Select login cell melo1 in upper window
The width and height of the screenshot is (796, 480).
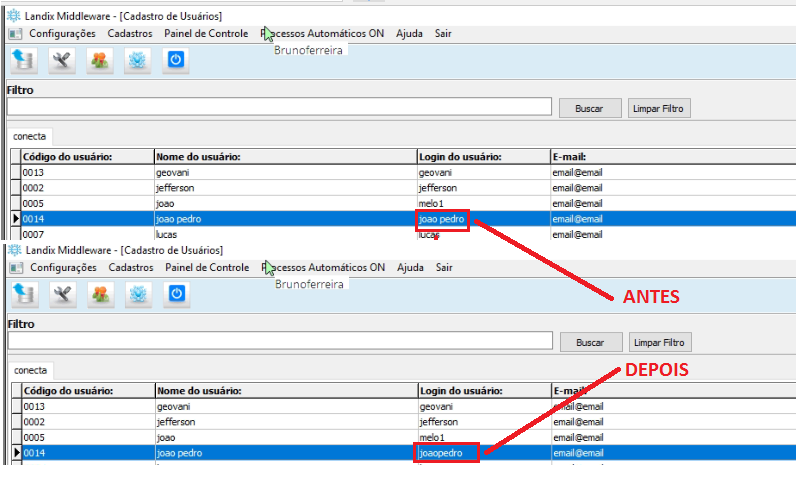click(x=484, y=203)
